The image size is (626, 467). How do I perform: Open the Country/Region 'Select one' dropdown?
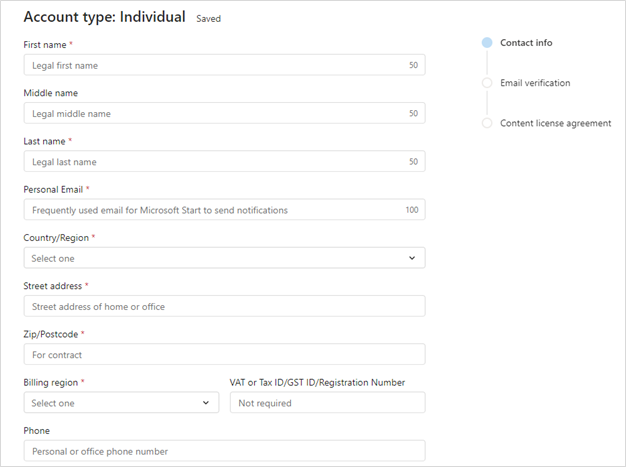tap(223, 258)
